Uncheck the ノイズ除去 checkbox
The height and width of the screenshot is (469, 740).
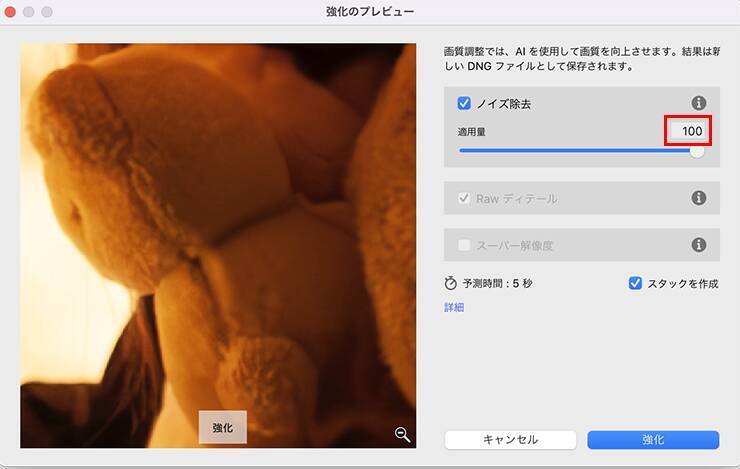click(464, 103)
